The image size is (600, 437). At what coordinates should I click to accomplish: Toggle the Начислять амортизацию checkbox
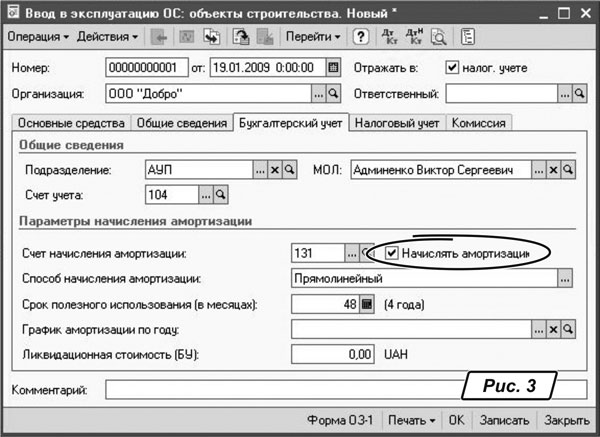(x=393, y=253)
